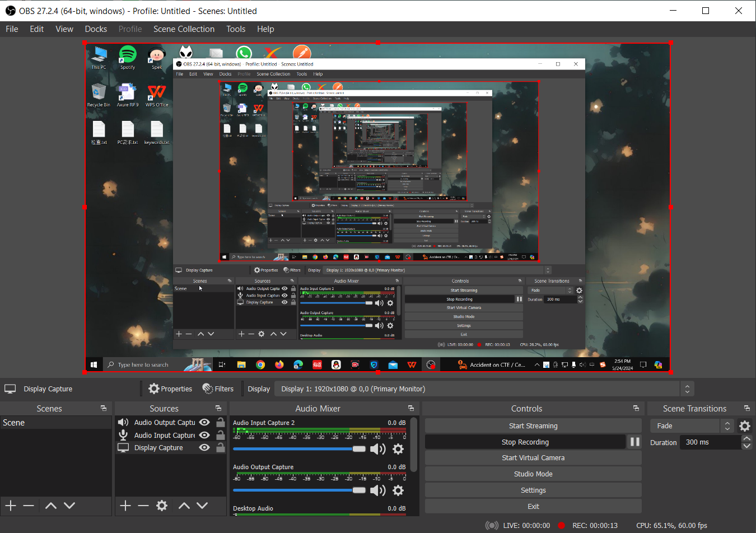The height and width of the screenshot is (533, 756).
Task: Open Audio Output Capture mixer settings gear
Action: click(398, 490)
